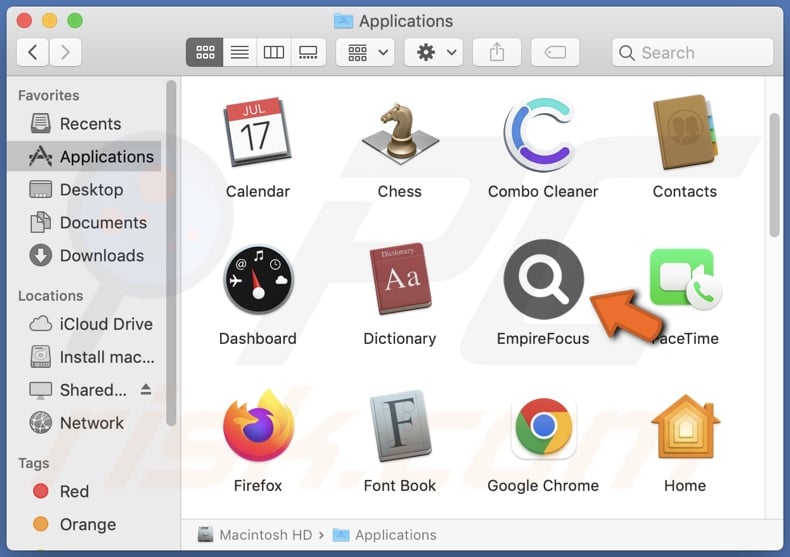This screenshot has width=790, height=557.
Task: Open the gear action menu dropdown
Action: tap(433, 52)
